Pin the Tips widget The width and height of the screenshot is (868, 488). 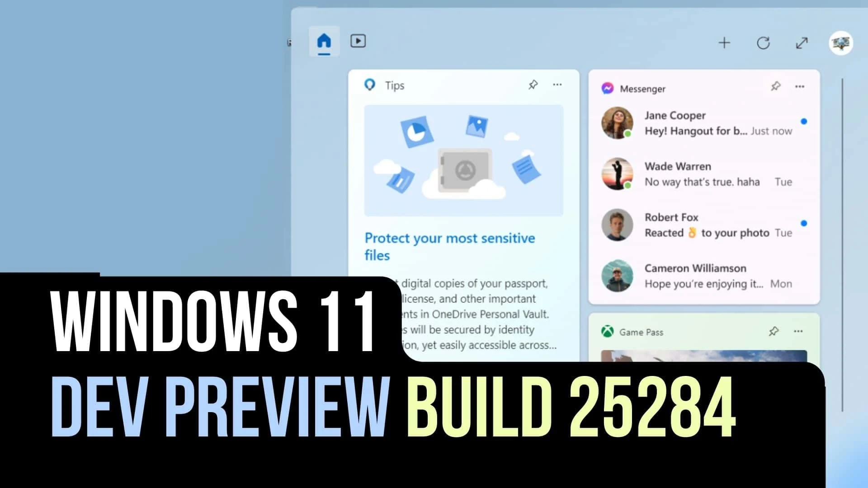pyautogui.click(x=533, y=84)
